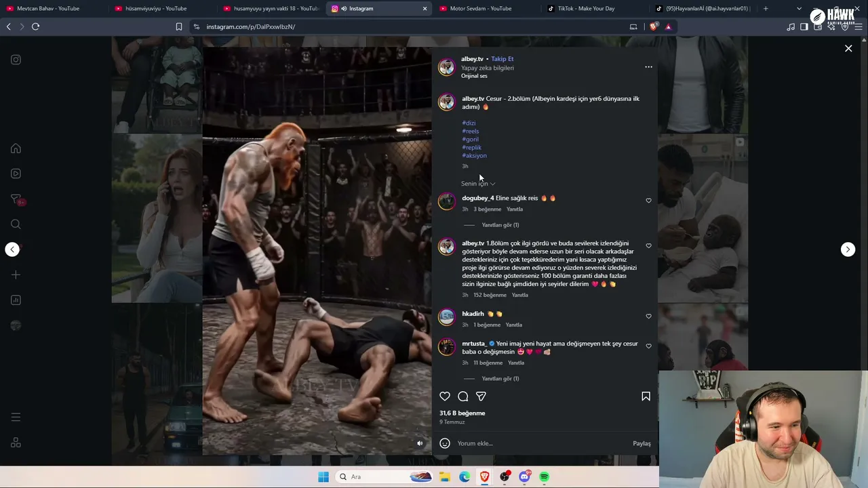The width and height of the screenshot is (868, 488).
Task: Expand the 'Senin için' comment sort dropdown
Action: 478,184
